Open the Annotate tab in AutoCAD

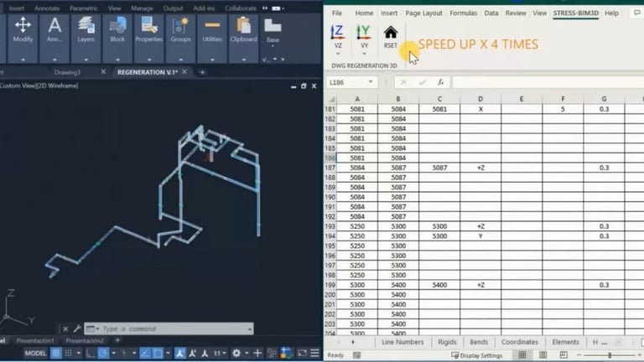tap(47, 8)
